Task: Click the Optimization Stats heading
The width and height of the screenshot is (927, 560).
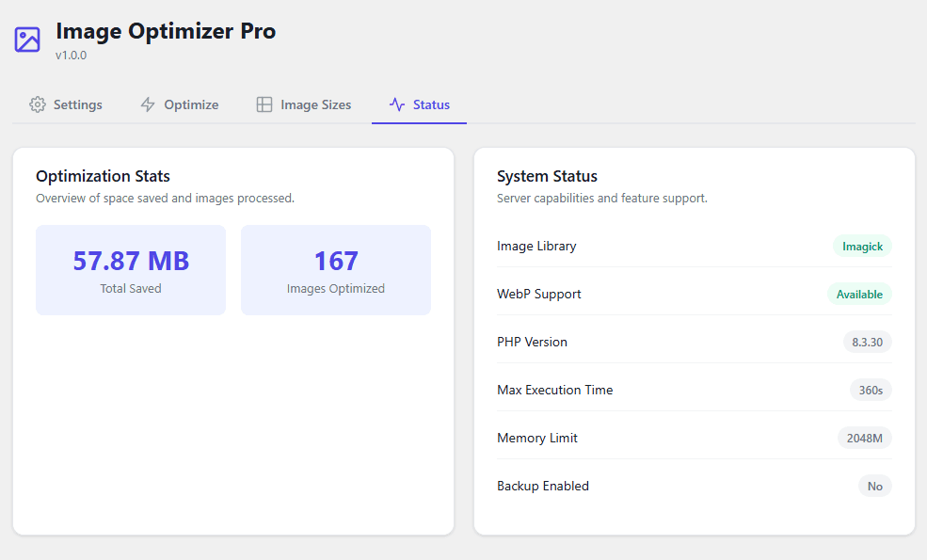Action: [x=103, y=176]
